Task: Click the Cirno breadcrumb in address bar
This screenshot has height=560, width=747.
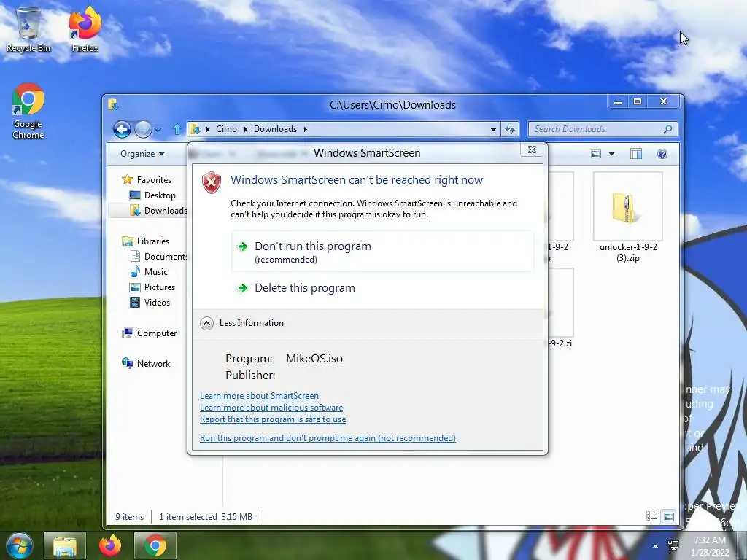Action: (226, 129)
